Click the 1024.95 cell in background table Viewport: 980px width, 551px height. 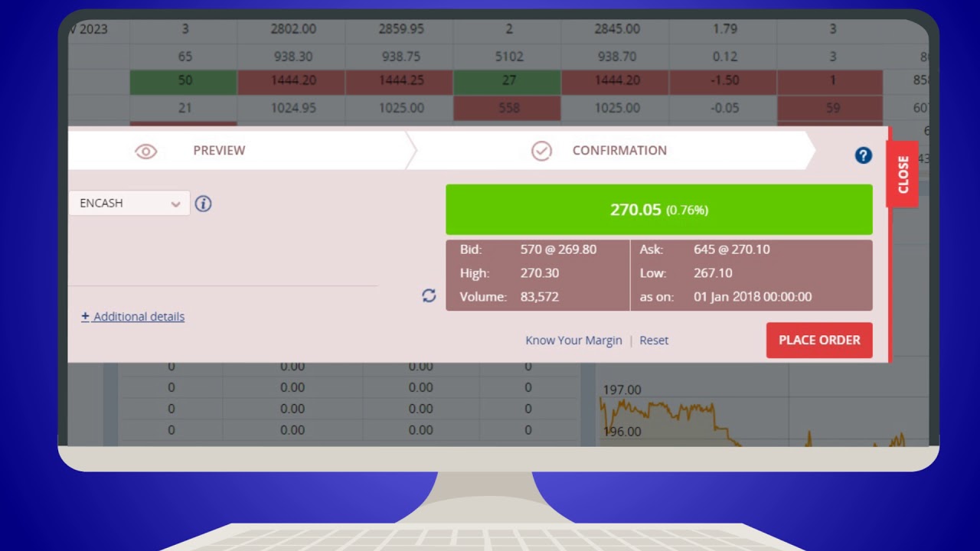click(291, 108)
